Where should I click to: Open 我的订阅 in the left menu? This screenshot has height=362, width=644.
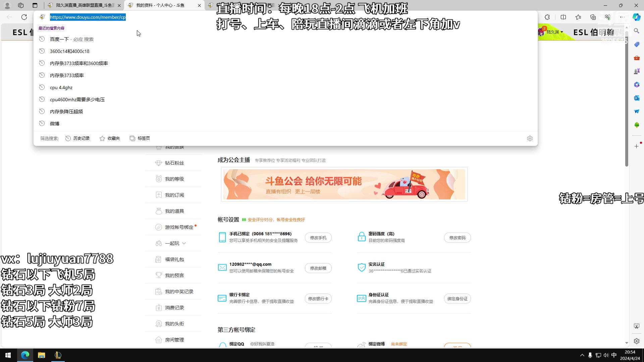tap(174, 195)
